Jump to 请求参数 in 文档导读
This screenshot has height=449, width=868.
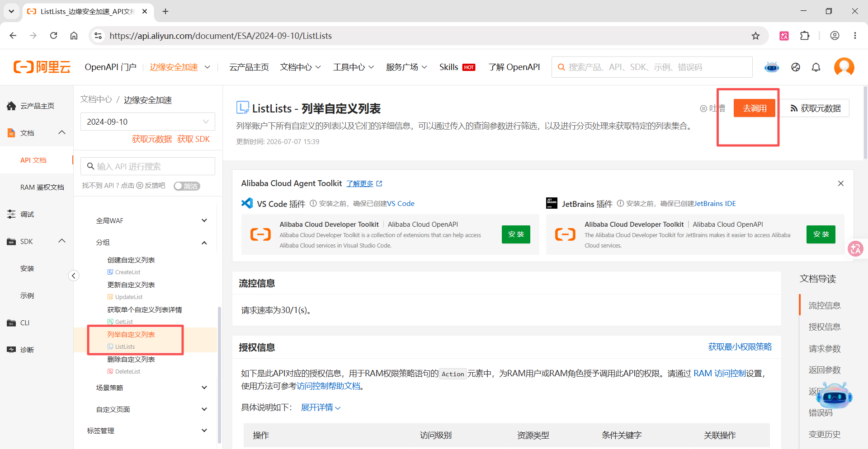[x=825, y=349]
